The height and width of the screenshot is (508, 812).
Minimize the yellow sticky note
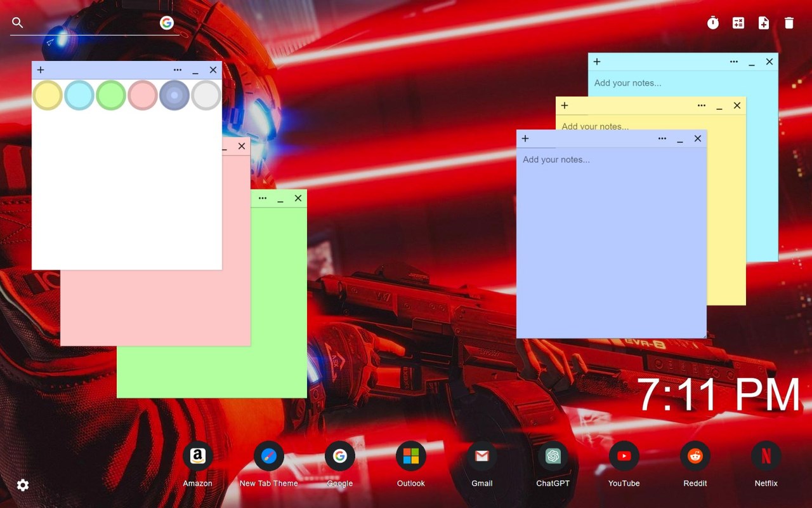click(x=719, y=107)
